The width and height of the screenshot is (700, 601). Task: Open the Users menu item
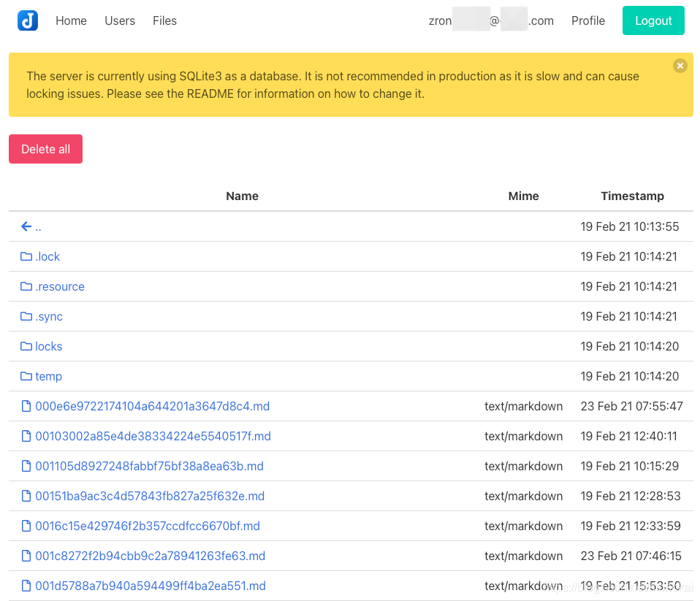pos(120,20)
